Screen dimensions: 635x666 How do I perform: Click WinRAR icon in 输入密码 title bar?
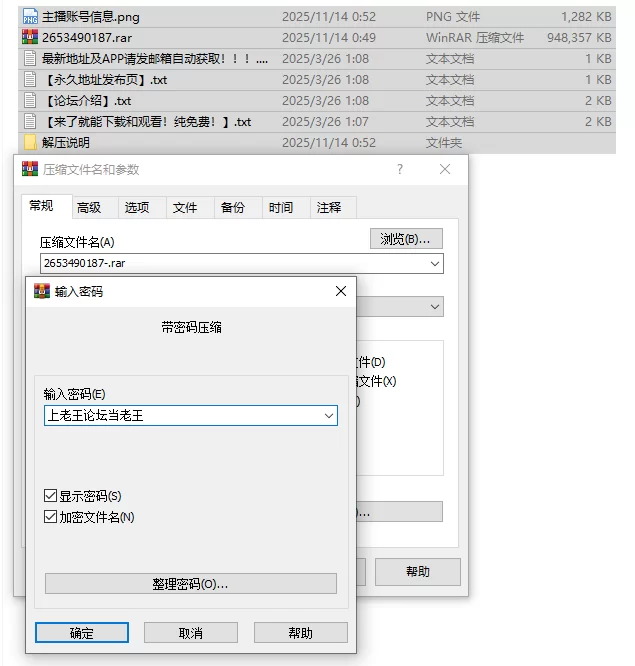pyautogui.click(x=42, y=291)
